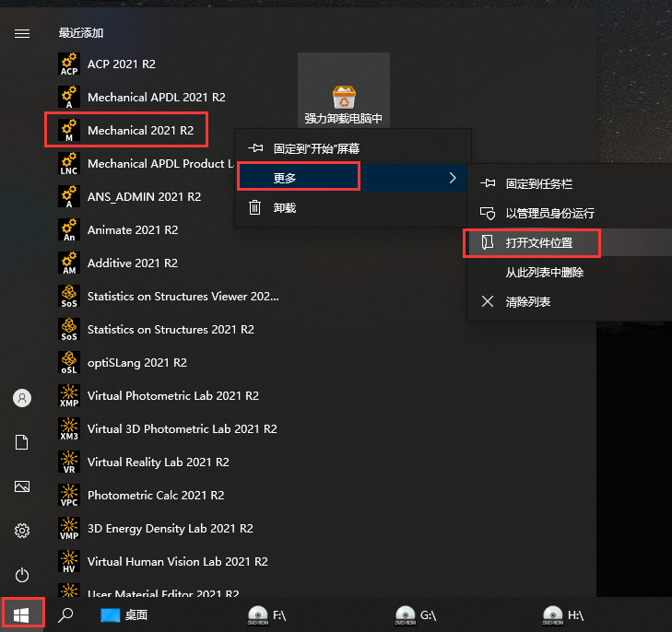Viewport: 672px width, 632px height.
Task: Launch Mechanical APDL 2021 R2 icon
Action: (69, 98)
